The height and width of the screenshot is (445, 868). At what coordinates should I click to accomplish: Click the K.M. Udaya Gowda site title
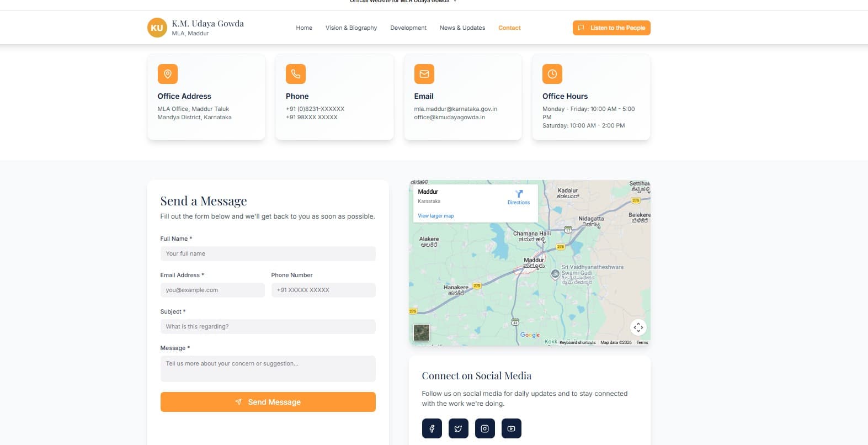click(x=208, y=24)
